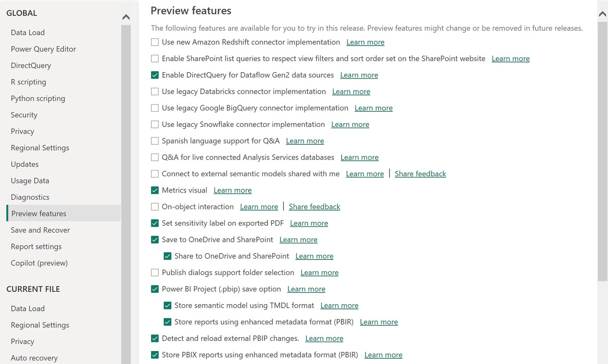
Task: Click the main panel scrollbar thumb
Action: (x=602, y=151)
